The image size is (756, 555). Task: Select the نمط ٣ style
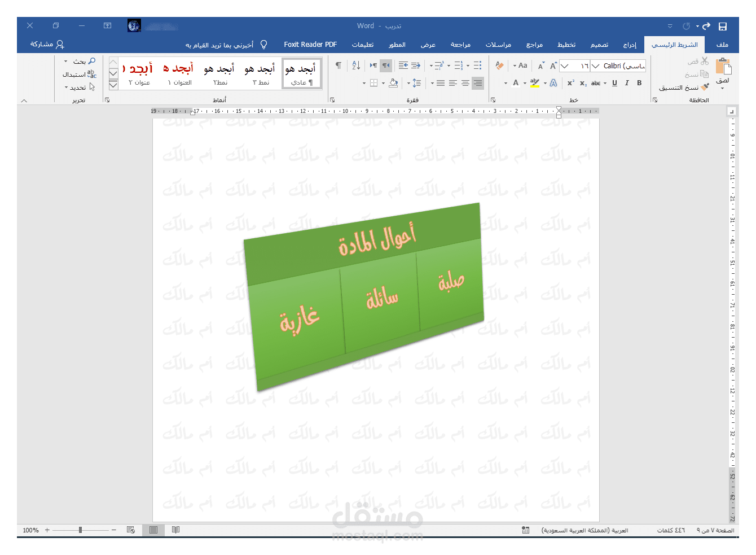click(x=260, y=74)
